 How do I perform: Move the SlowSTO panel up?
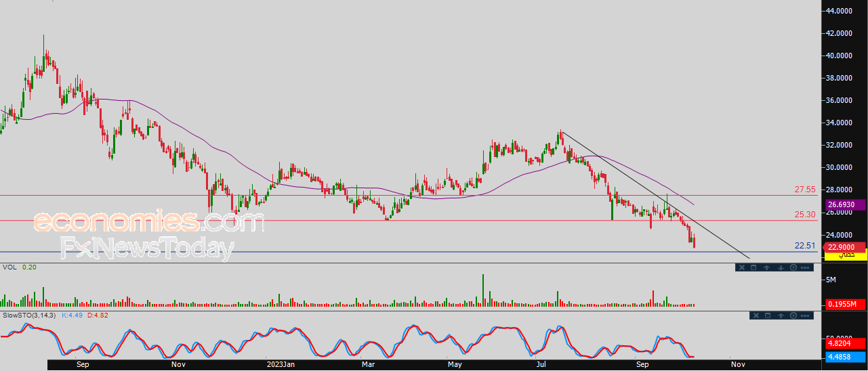(781, 315)
